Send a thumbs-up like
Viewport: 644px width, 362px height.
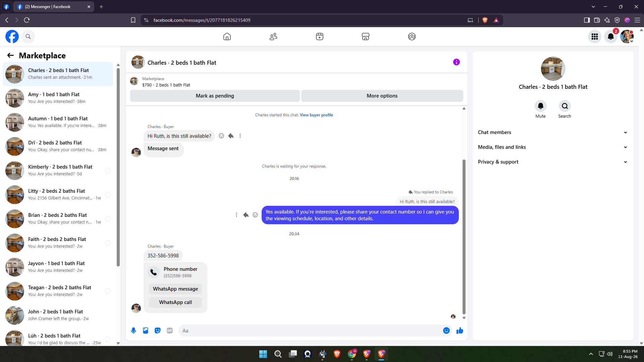[x=460, y=330]
